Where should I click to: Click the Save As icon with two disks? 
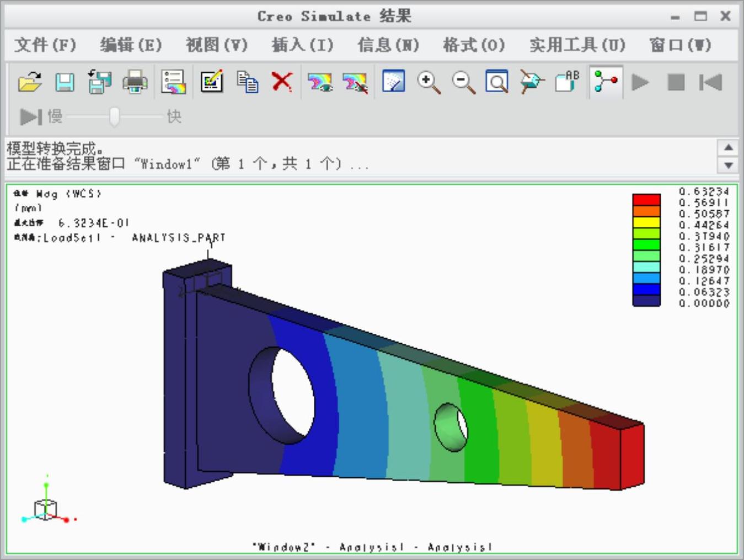click(x=99, y=83)
